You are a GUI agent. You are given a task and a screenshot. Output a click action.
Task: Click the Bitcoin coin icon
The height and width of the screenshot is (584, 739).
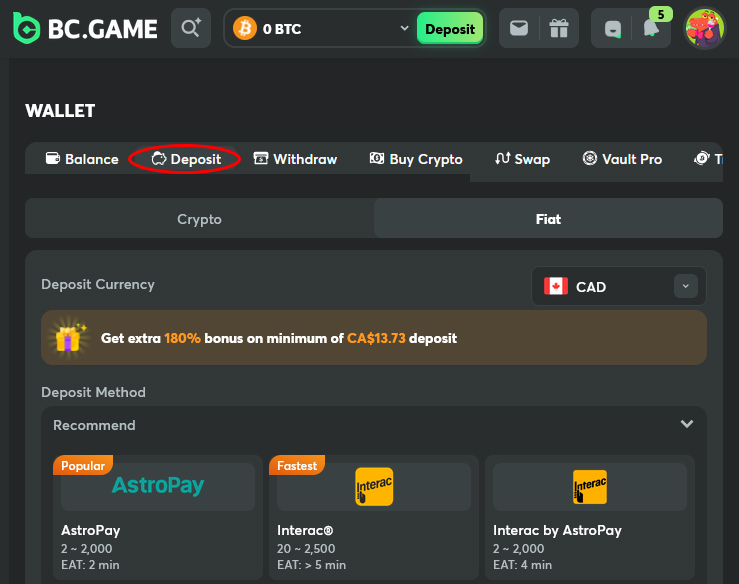pos(245,28)
